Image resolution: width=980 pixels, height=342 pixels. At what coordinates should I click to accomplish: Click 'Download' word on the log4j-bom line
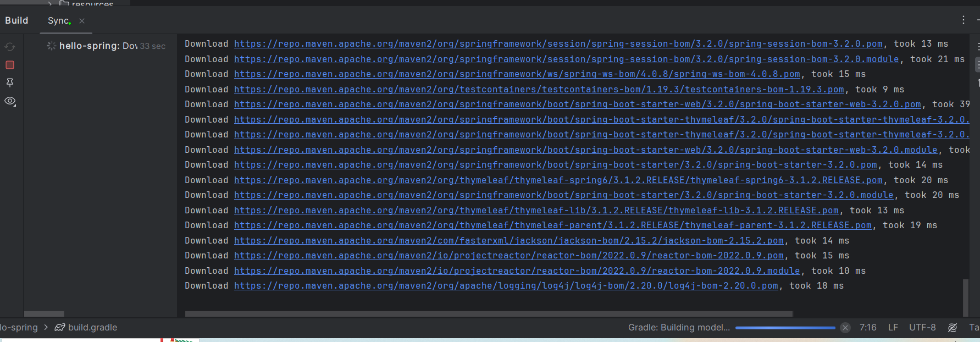(206, 286)
